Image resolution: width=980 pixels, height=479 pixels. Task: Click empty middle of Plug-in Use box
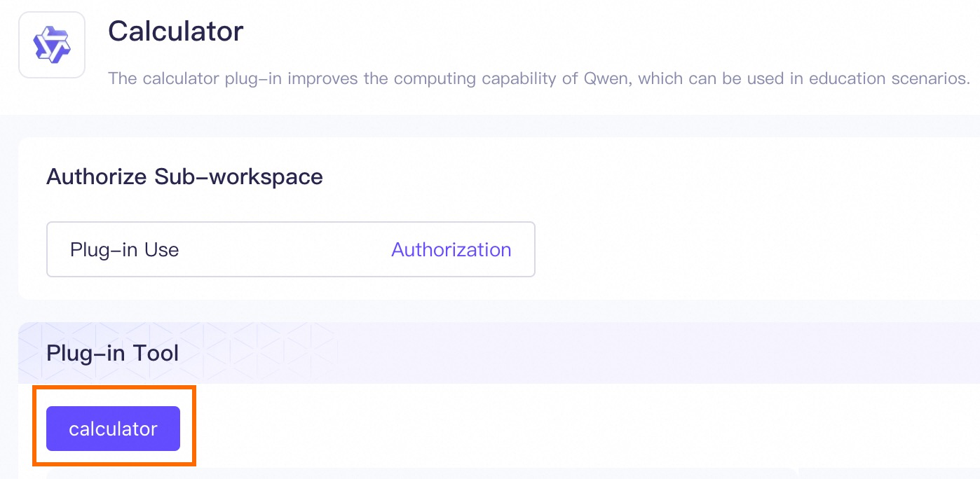point(280,250)
